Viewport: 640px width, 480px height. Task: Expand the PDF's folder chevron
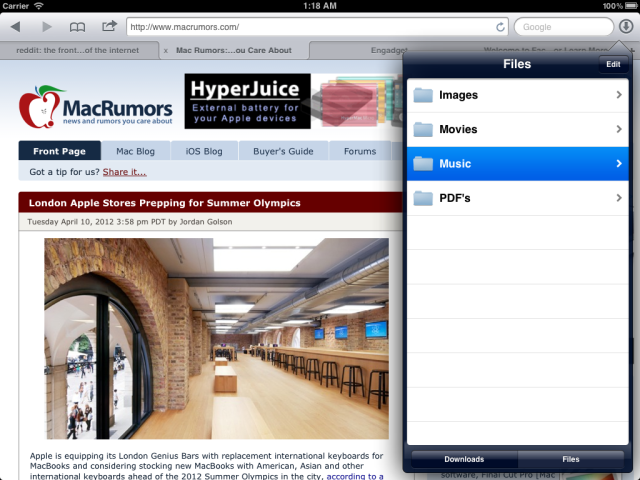click(x=619, y=198)
